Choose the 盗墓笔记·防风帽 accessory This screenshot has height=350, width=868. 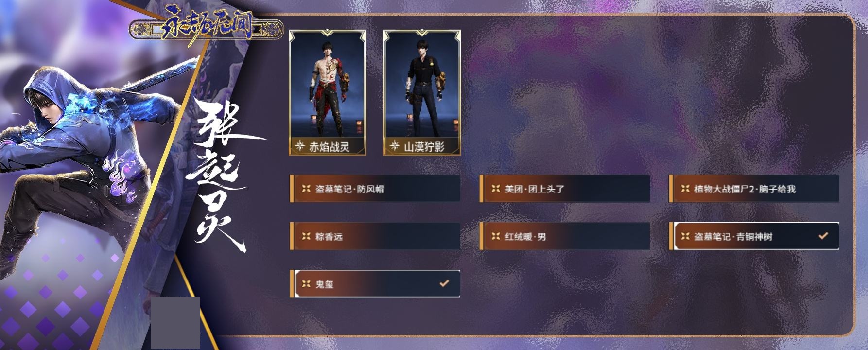375,189
